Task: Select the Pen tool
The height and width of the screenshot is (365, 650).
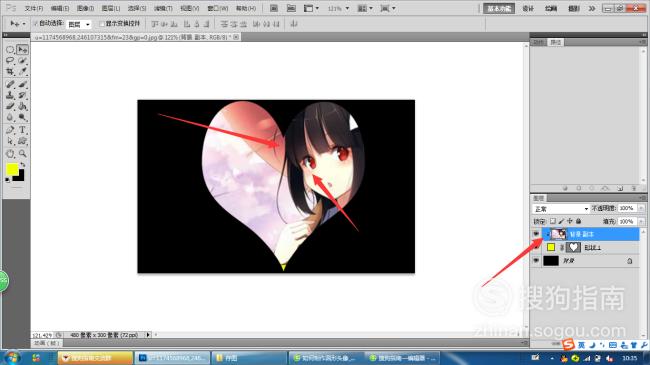Action: point(10,130)
